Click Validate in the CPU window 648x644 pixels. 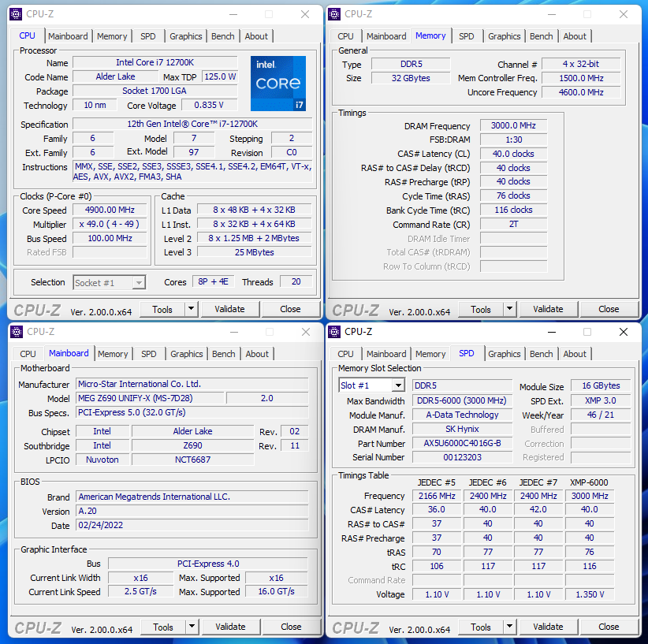tap(229, 309)
